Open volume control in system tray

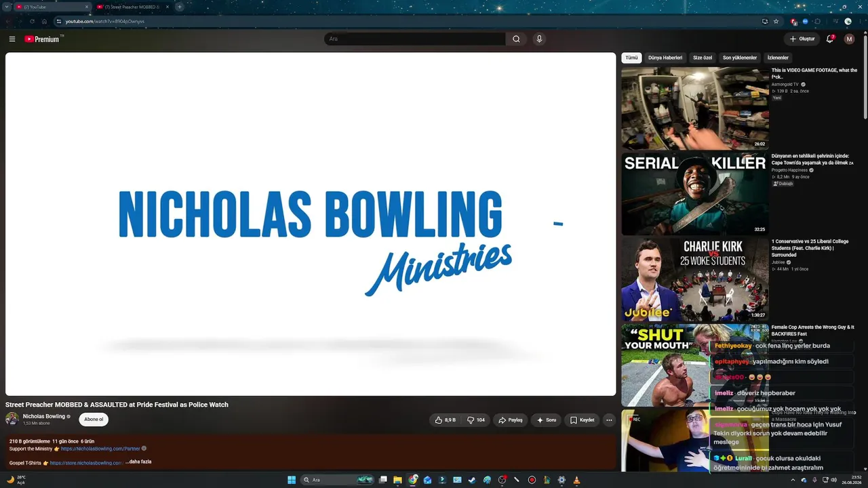point(833,480)
